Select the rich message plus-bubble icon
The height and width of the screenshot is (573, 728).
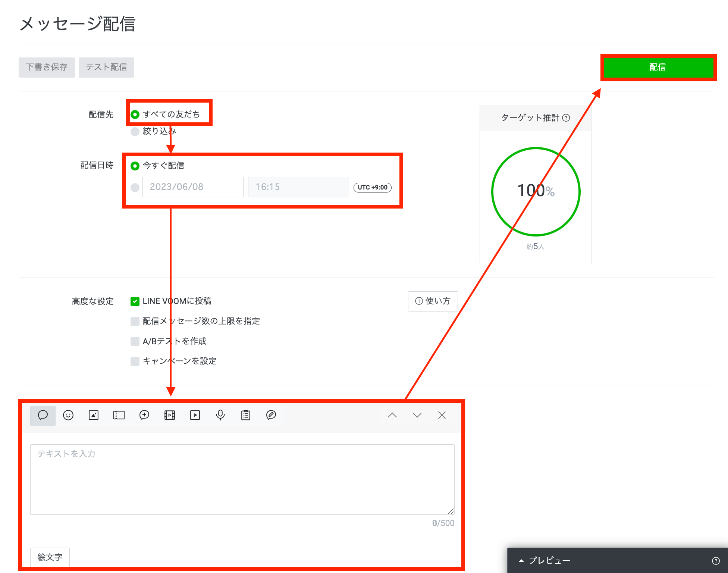(x=144, y=415)
